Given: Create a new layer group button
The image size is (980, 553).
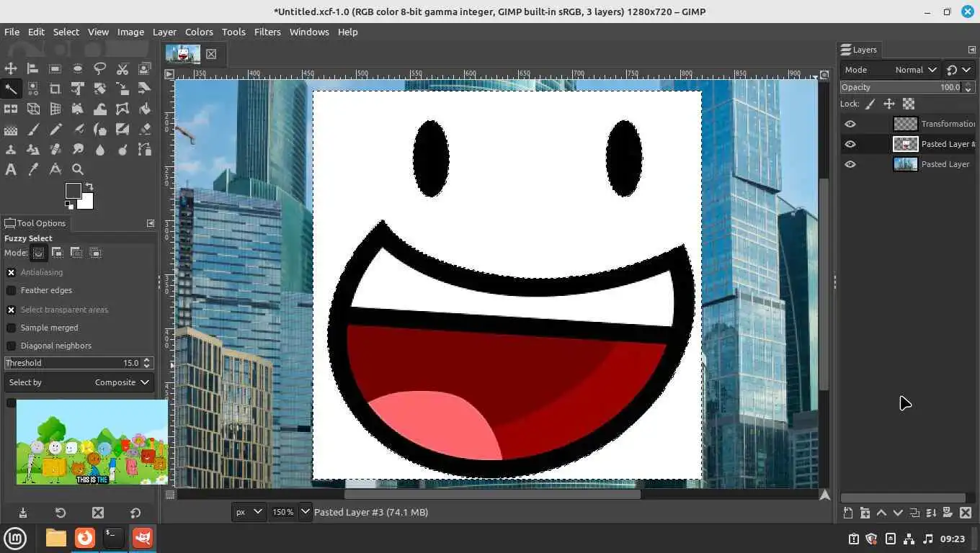Looking at the screenshot, I should point(865,513).
